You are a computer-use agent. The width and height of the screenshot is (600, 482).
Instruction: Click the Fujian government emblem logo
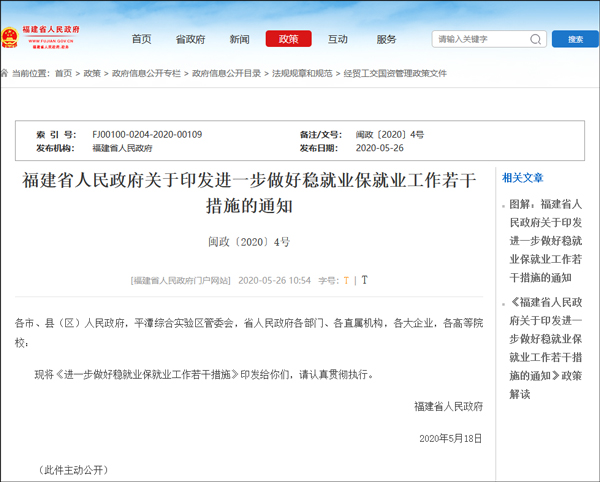10,38
